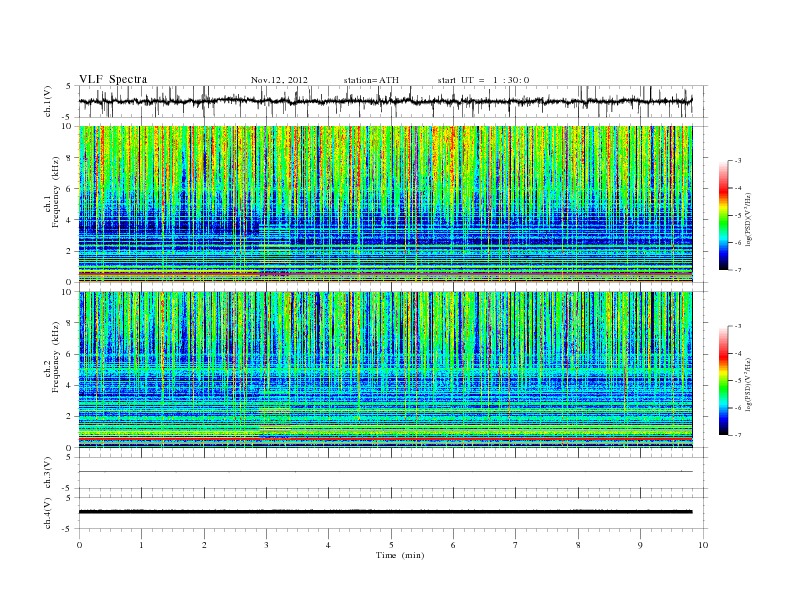Click the ch.2 spectrogram 2 kHz tick label
Viewport: 792px width, 612px height.
pos(70,417)
